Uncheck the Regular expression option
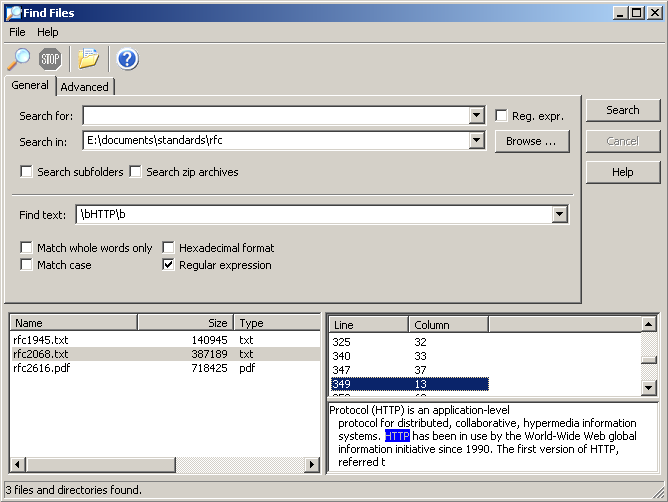 pyautogui.click(x=168, y=265)
